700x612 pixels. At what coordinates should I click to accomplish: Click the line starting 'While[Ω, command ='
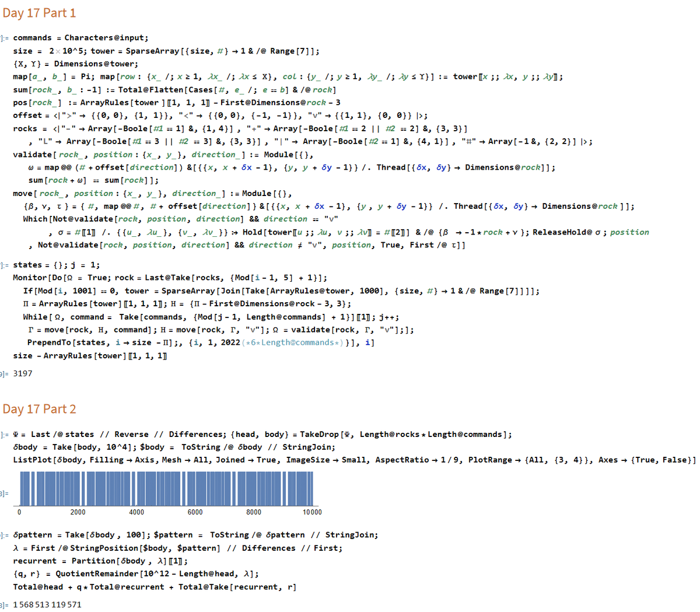[211, 317]
